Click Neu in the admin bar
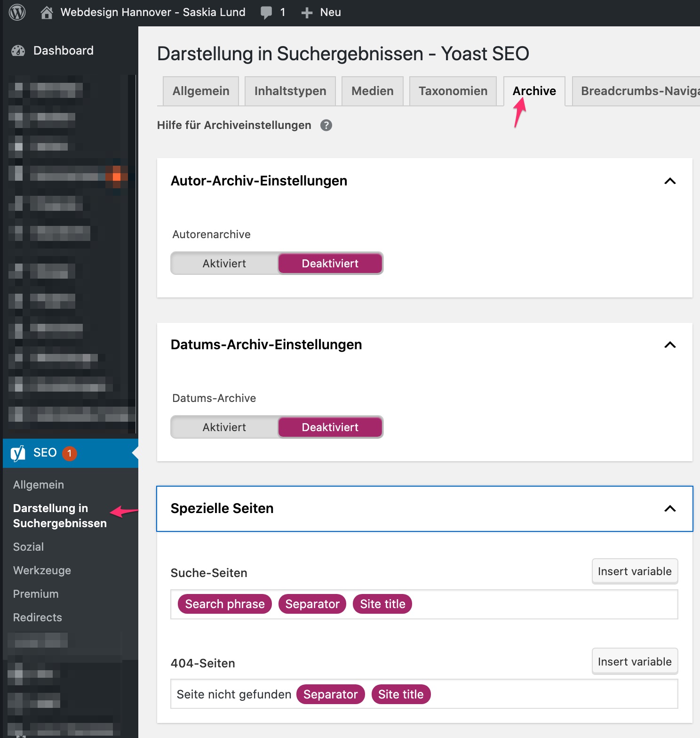700x738 pixels. (x=330, y=12)
